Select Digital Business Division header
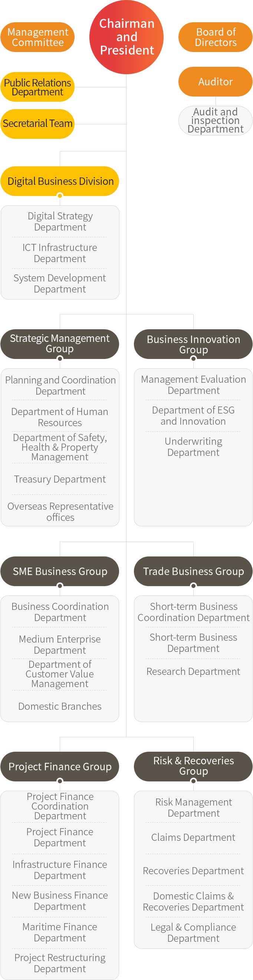Viewport: 253px width, 980px height. click(60, 181)
